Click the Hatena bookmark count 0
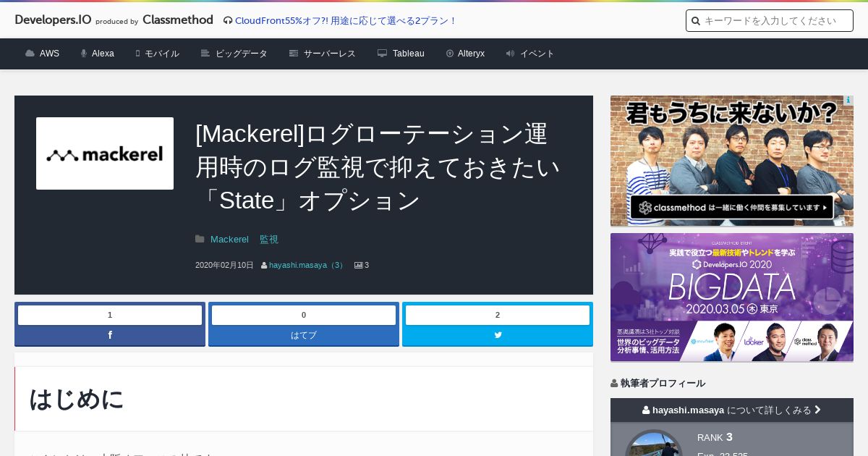This screenshot has width=868, height=456. tap(304, 315)
